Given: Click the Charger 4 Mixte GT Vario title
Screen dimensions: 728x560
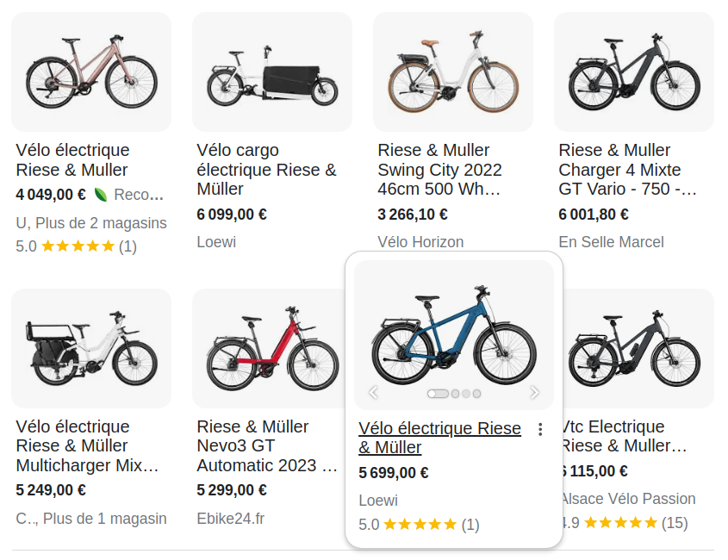Looking at the screenshot, I should pos(628,170).
